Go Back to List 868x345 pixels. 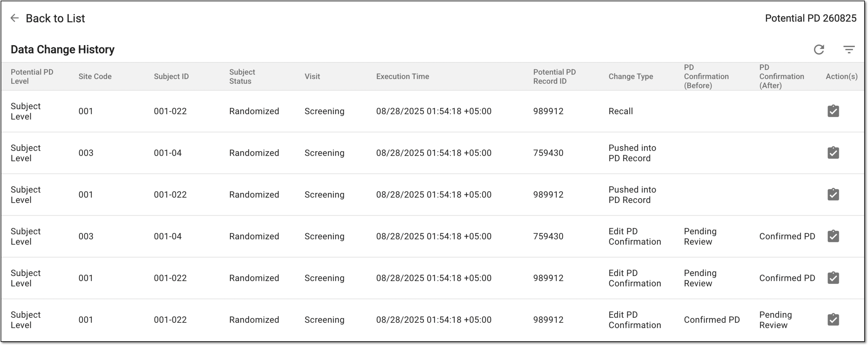coord(55,18)
